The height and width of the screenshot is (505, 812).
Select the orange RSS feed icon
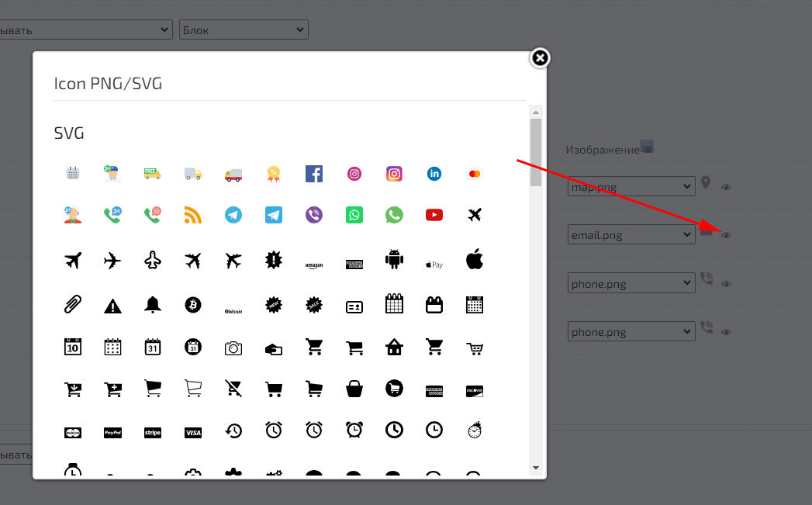click(x=193, y=215)
